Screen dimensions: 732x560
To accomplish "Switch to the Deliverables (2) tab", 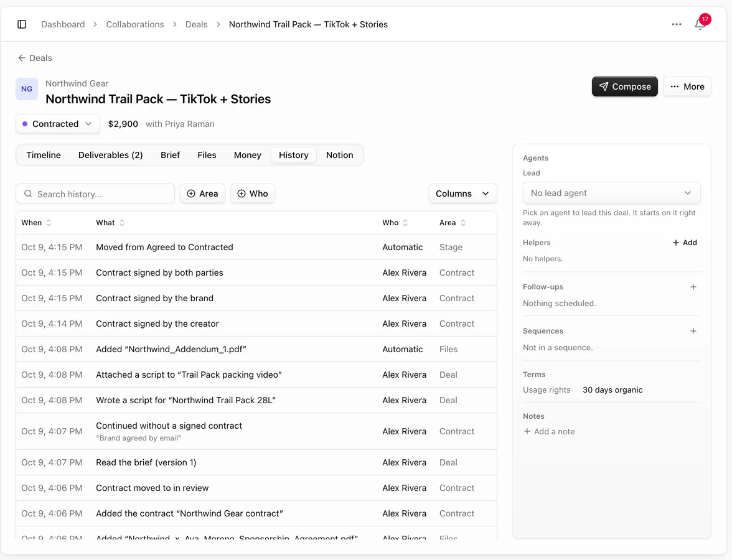I will point(111,155).
